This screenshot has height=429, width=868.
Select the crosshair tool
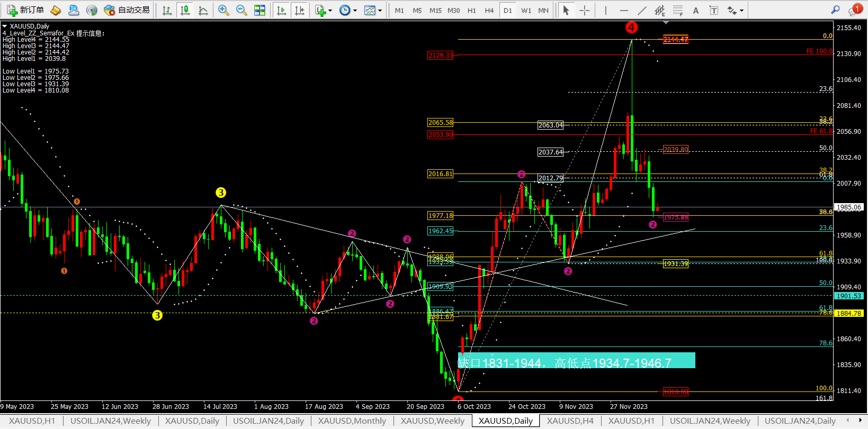pyautogui.click(x=584, y=10)
